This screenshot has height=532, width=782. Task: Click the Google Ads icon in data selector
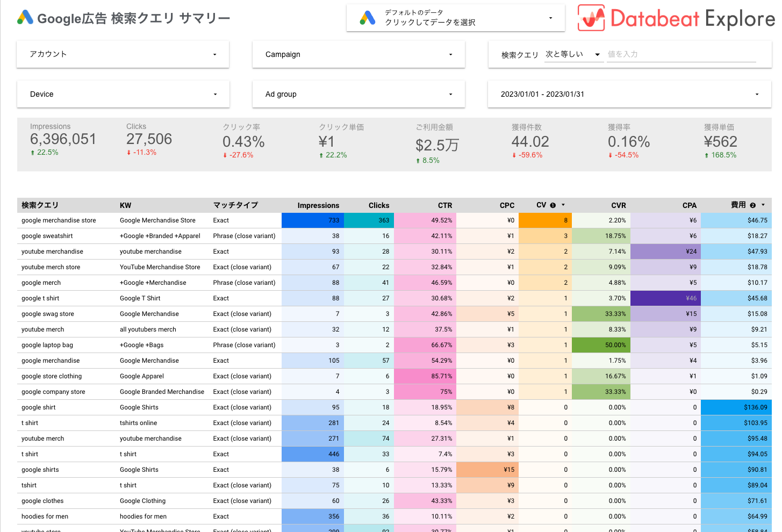[368, 18]
